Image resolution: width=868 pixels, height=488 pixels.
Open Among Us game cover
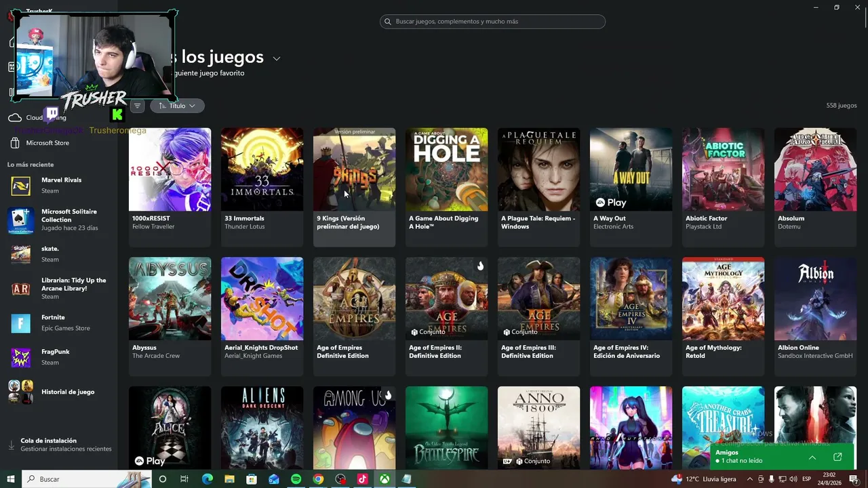pyautogui.click(x=354, y=428)
